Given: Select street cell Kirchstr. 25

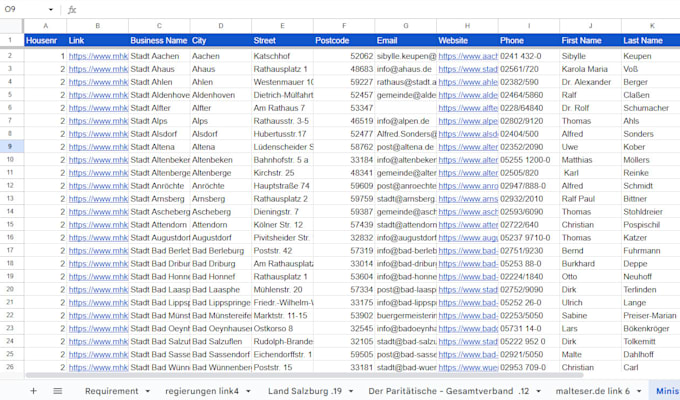Looking at the screenshot, I should (x=282, y=173).
